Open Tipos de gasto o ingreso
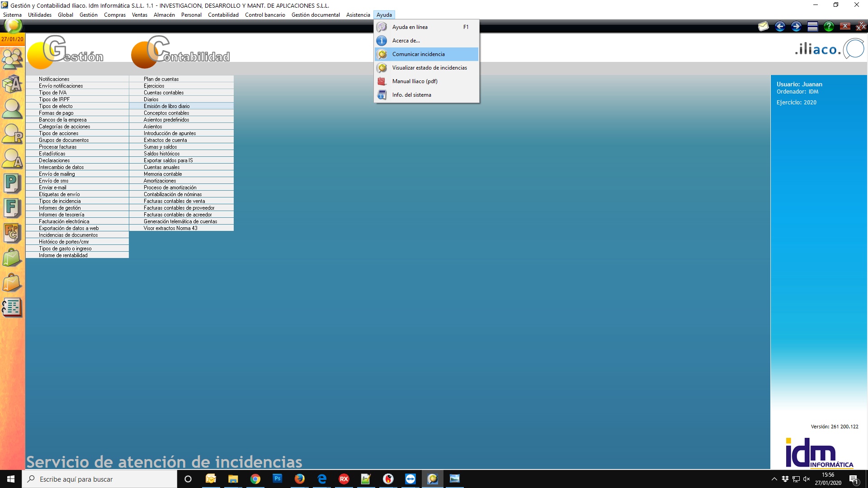The height and width of the screenshot is (488, 868). [77, 249]
